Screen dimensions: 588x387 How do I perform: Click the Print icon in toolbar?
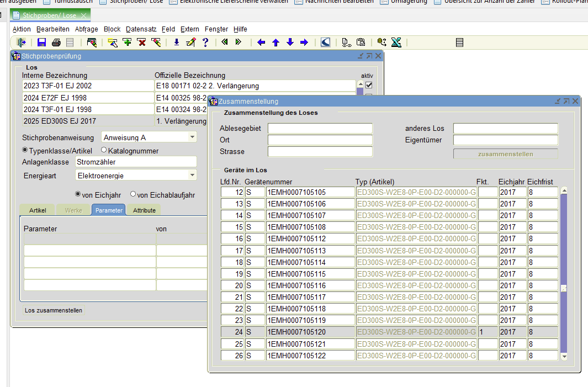(56, 43)
